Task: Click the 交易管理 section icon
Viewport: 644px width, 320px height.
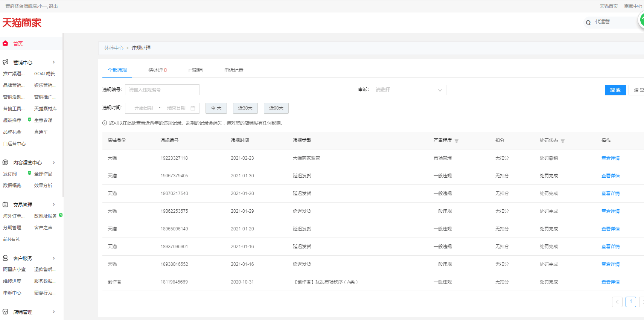Action: 5,204
